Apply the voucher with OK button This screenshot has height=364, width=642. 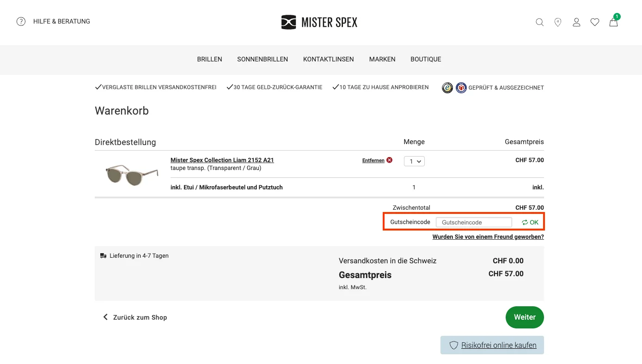point(530,222)
